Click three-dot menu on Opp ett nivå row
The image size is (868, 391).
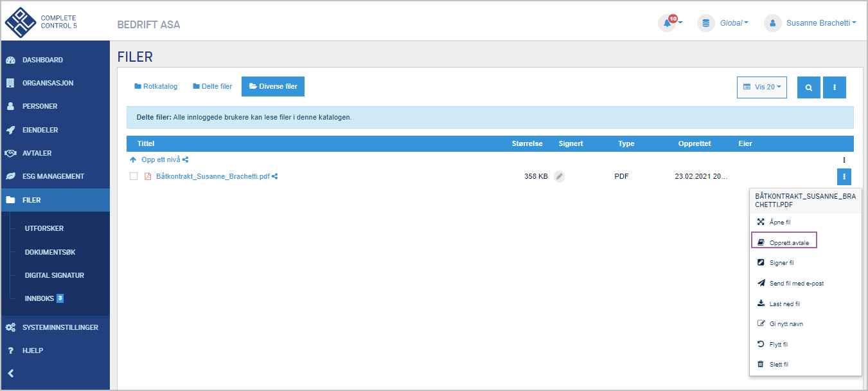point(844,159)
